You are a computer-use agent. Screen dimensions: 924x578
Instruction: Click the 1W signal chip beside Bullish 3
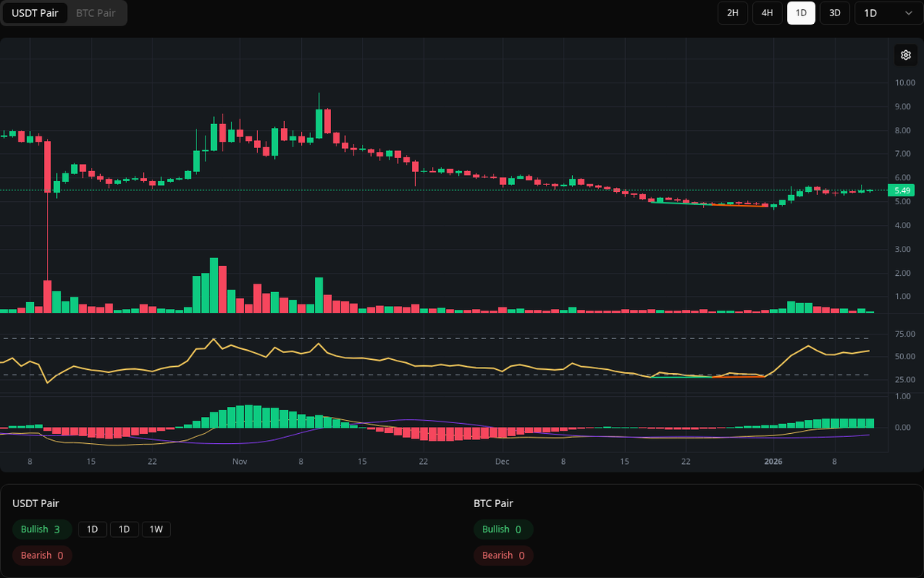pyautogui.click(x=156, y=529)
